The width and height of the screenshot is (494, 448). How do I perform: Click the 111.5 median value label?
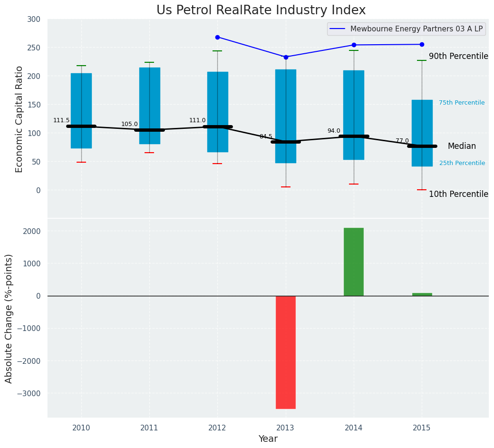61,121
